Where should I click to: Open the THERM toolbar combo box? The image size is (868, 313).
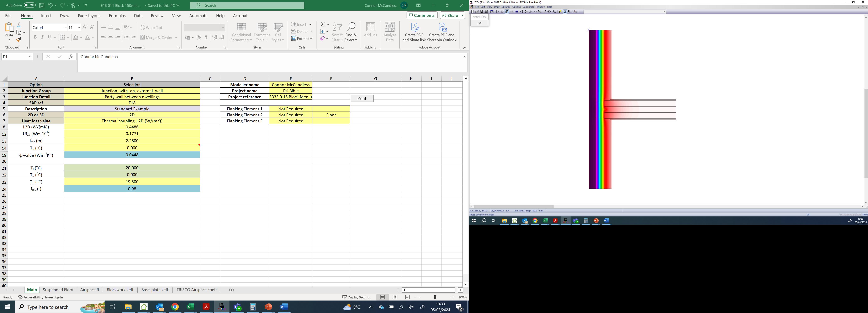coord(664,11)
